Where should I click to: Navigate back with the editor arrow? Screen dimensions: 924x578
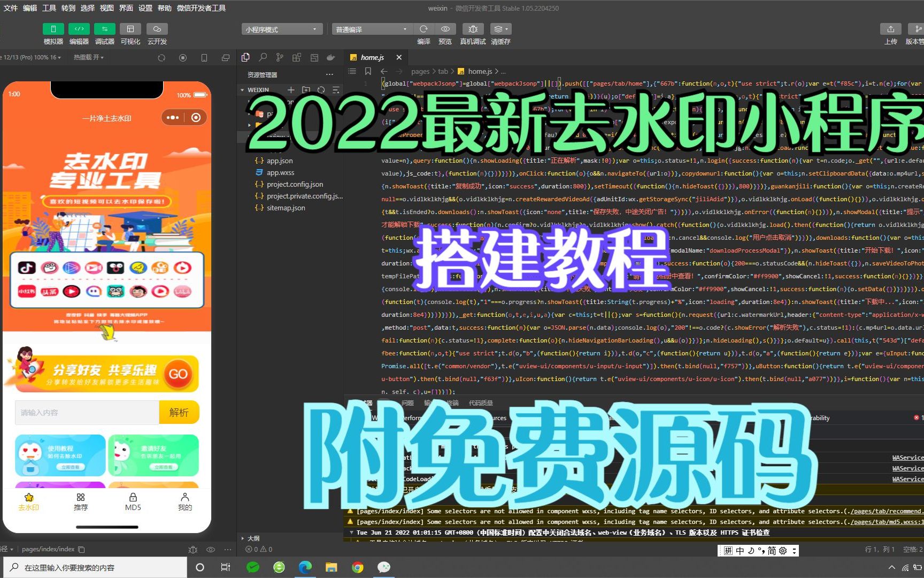coord(384,71)
